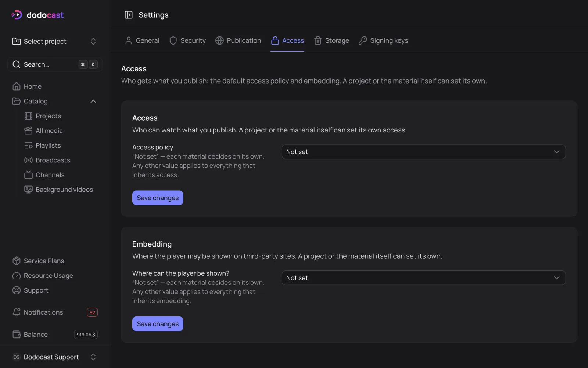Open the Publication tab
588x368 pixels.
[238, 40]
